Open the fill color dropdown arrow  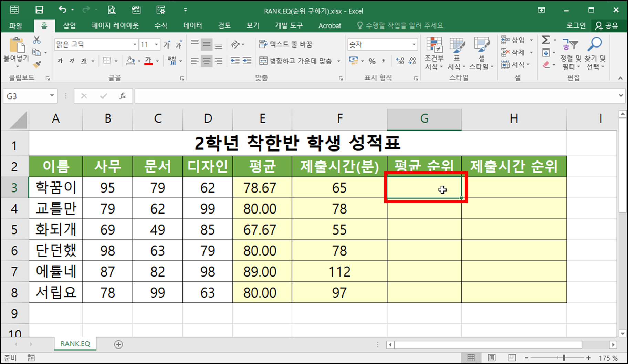pos(139,61)
